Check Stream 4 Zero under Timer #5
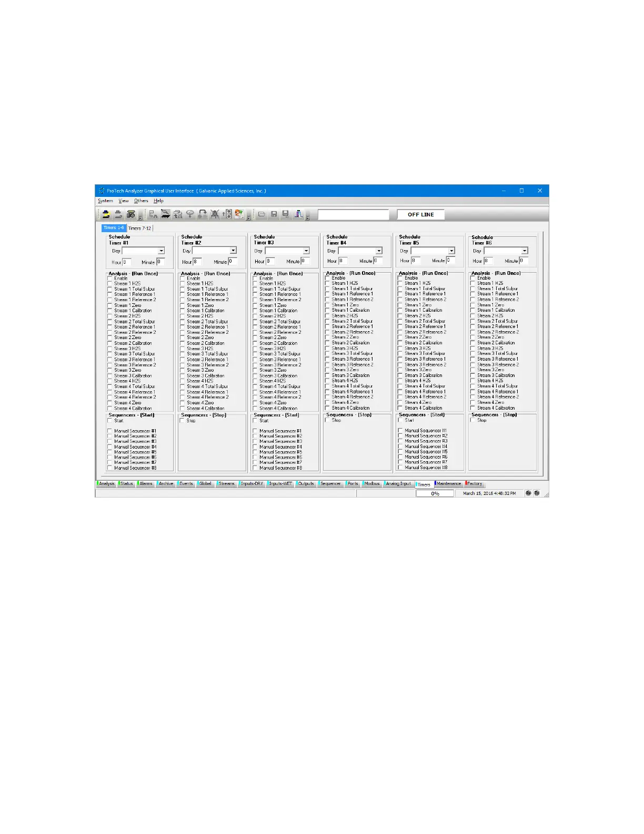644x834 pixels. [400, 402]
